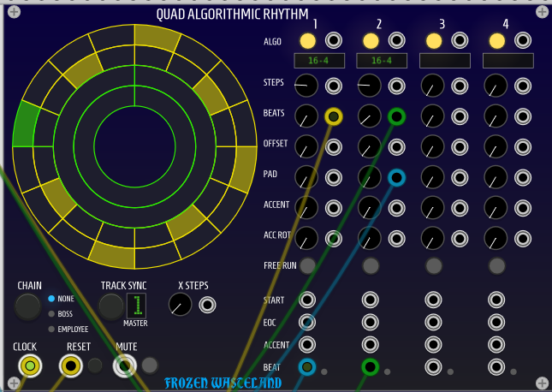Click the STEPS knob for track 2
The width and height of the screenshot is (552, 392).
pyautogui.click(x=370, y=86)
